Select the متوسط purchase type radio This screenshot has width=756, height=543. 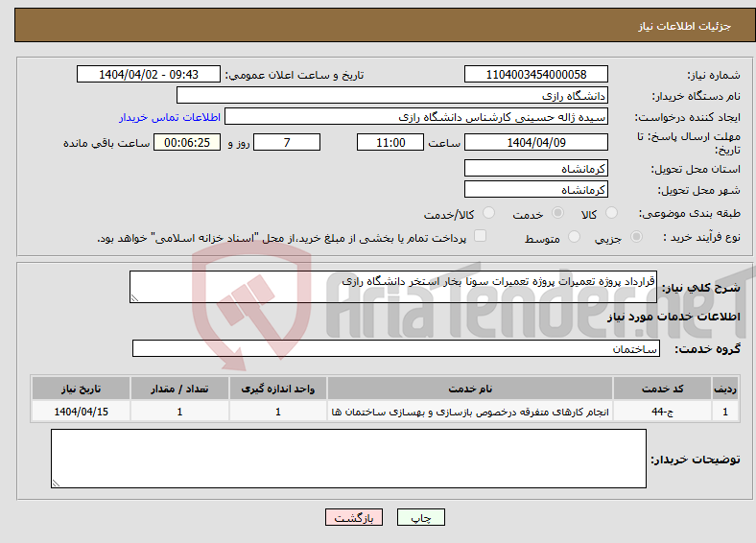click(x=575, y=237)
